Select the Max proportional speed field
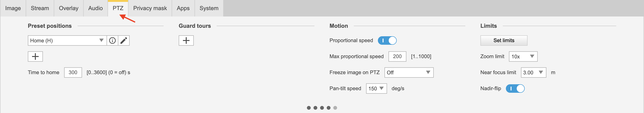Image resolution: width=644 pixels, height=113 pixels. tap(397, 56)
